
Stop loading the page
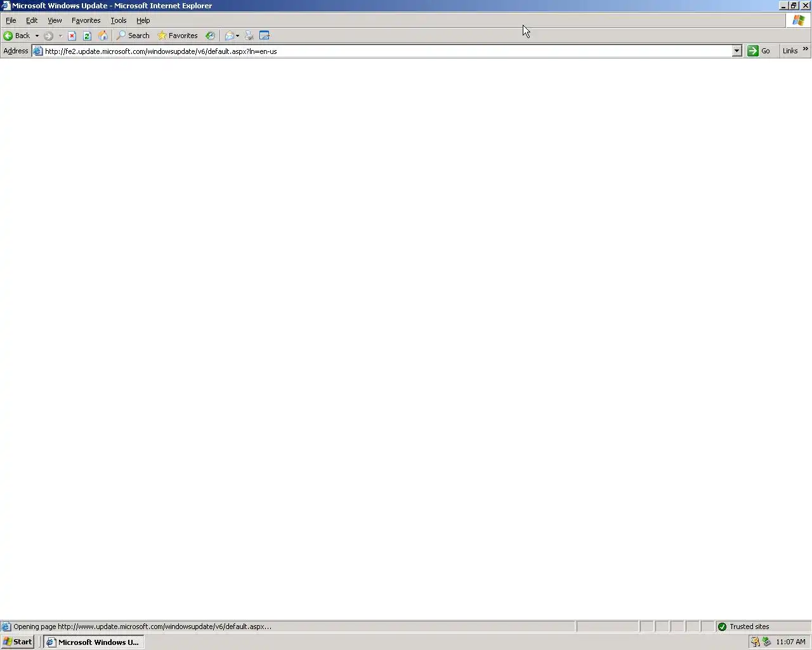[72, 36]
